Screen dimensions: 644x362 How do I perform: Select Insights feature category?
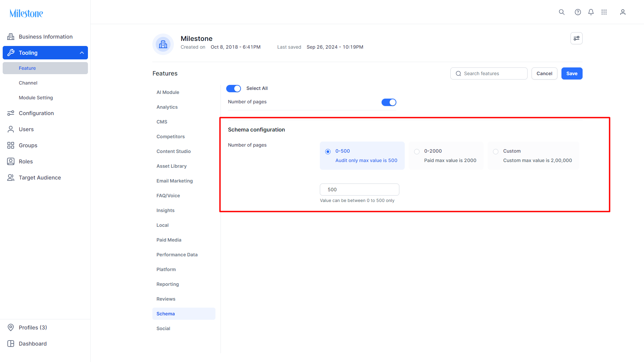184,210
